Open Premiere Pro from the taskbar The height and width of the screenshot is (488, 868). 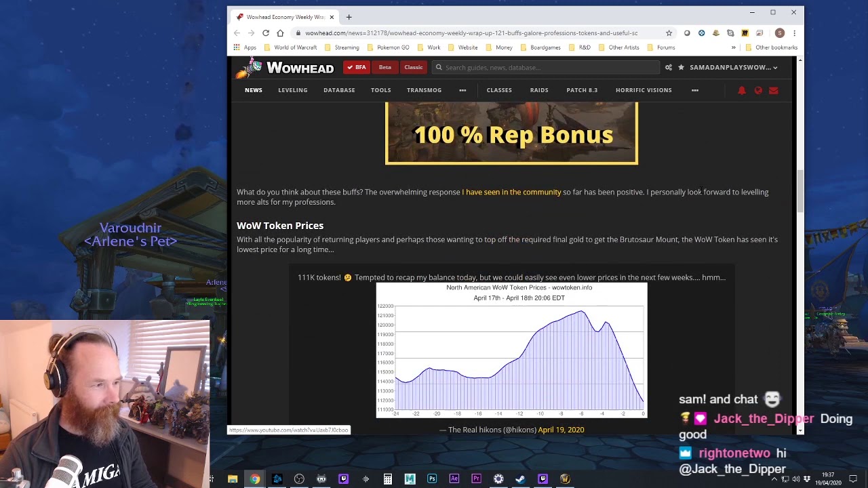tap(476, 479)
